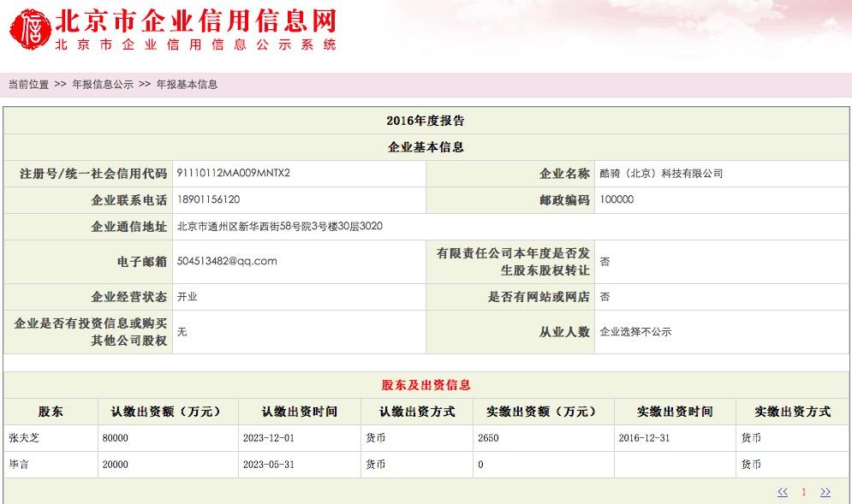Click shareholder name 张夫芝
This screenshot has height=504, width=852.
click(x=24, y=438)
